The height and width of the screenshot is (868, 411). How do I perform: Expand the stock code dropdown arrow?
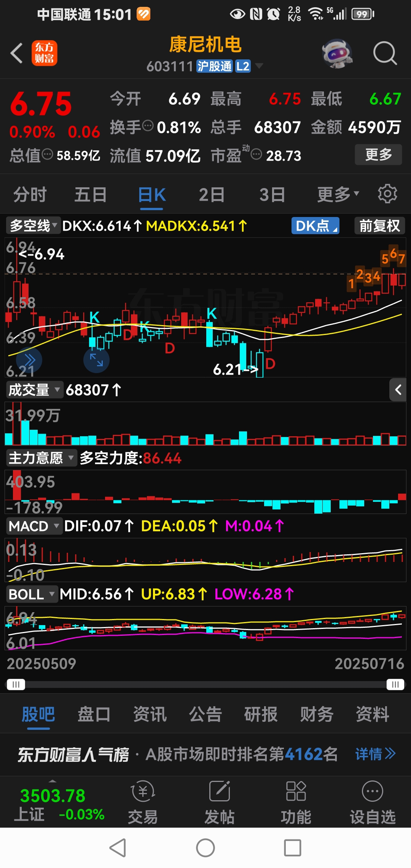pos(259,66)
